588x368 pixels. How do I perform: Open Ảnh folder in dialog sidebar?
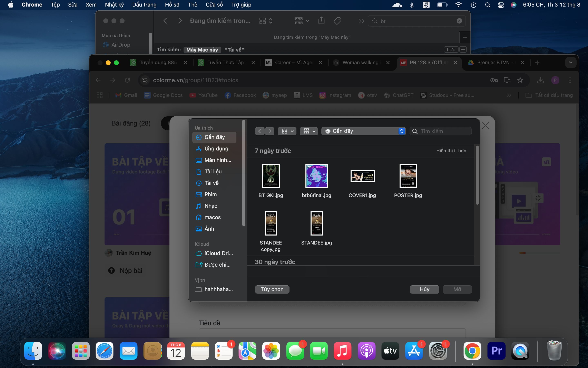(x=214, y=229)
